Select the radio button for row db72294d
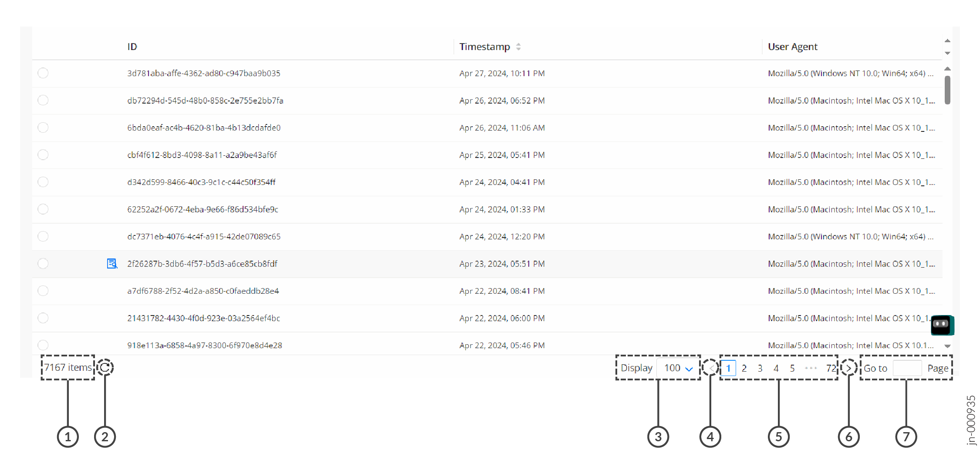This screenshot has width=980, height=470. pyautogui.click(x=43, y=100)
